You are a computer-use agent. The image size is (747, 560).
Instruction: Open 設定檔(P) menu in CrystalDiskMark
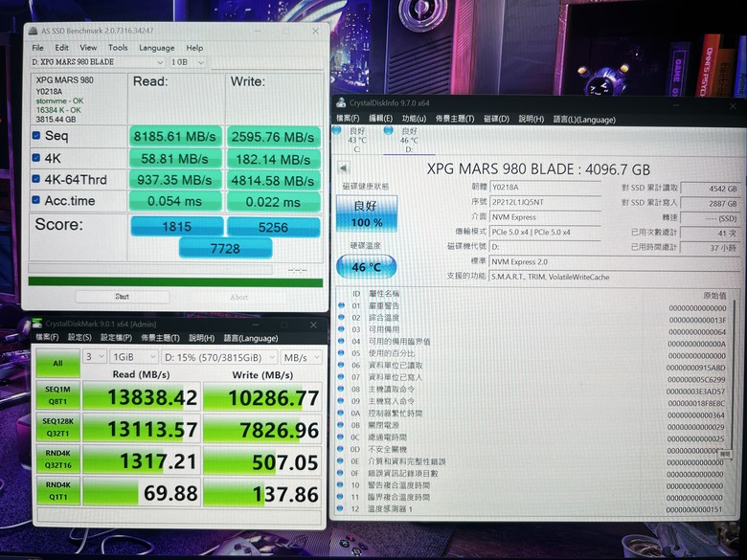(116, 338)
